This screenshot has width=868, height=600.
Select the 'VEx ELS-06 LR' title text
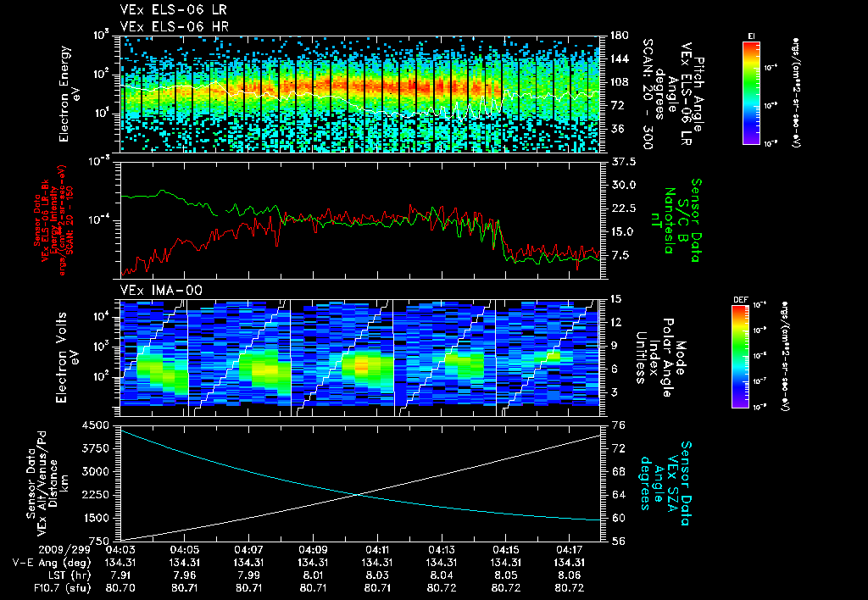tap(173, 10)
